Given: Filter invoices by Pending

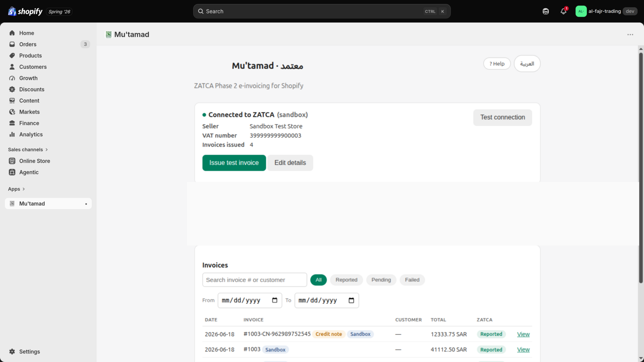Looking at the screenshot, I should (381, 280).
